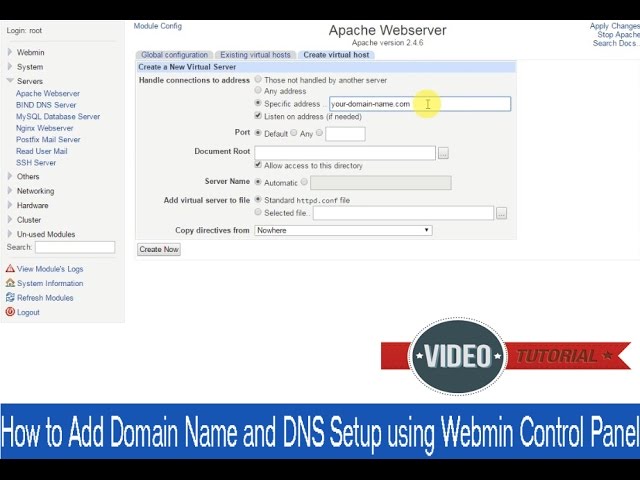Switch to Existing virtual hosts tab
This screenshot has height=480, width=640.
point(255,55)
